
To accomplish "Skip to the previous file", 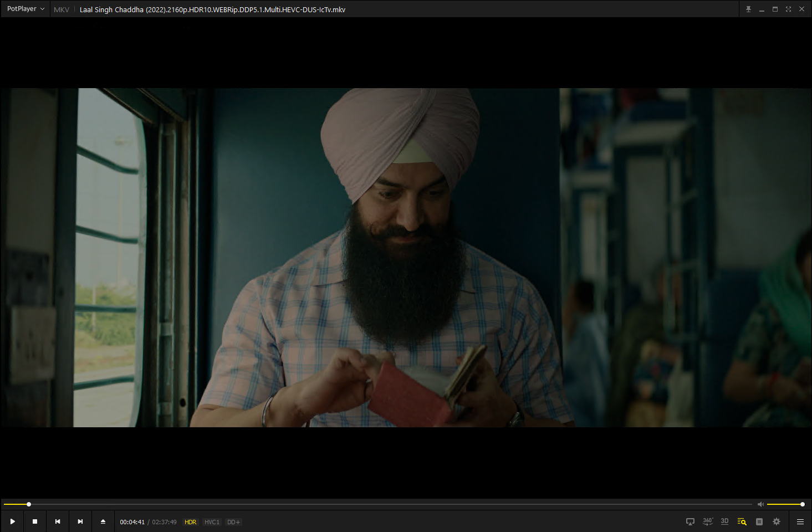I will click(58, 521).
